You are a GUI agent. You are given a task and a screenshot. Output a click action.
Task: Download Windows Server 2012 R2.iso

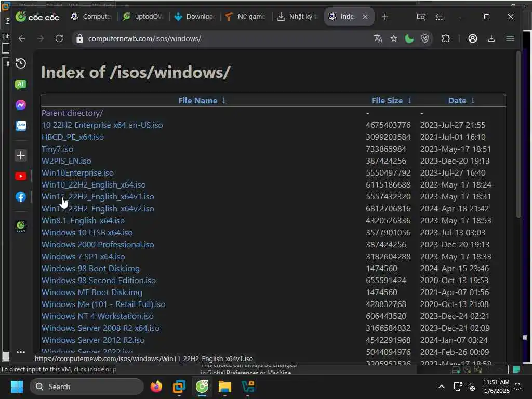tap(93, 340)
